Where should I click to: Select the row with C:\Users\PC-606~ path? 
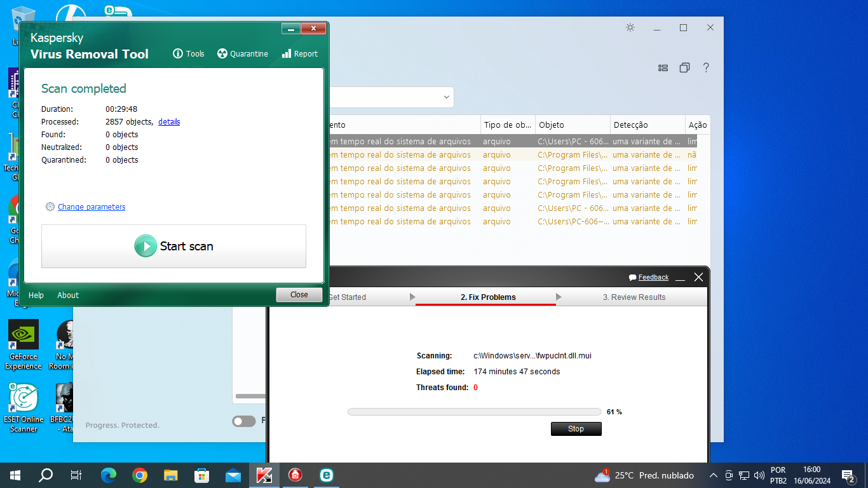click(513, 221)
